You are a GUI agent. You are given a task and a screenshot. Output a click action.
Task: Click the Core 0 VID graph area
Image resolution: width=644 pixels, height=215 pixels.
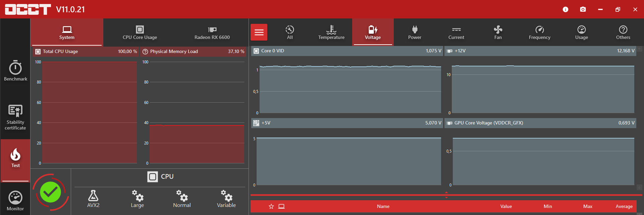[351, 89]
